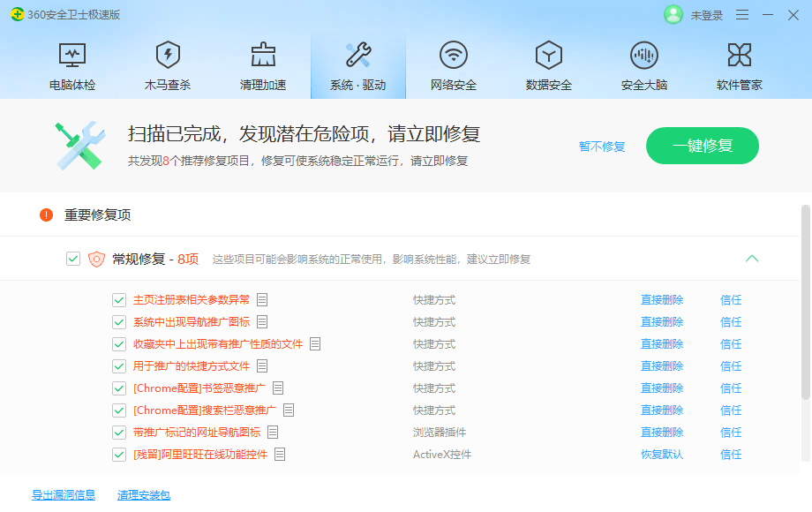Click 直接删除 for [Chrome配置]书签恶意推广
Image resolution: width=812 pixels, height=512 pixels.
[662, 388]
